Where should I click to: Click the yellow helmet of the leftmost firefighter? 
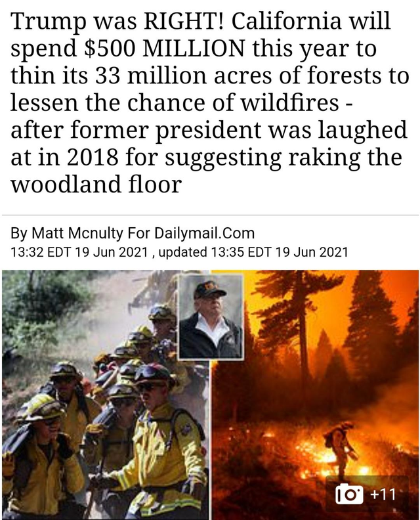tap(41, 407)
